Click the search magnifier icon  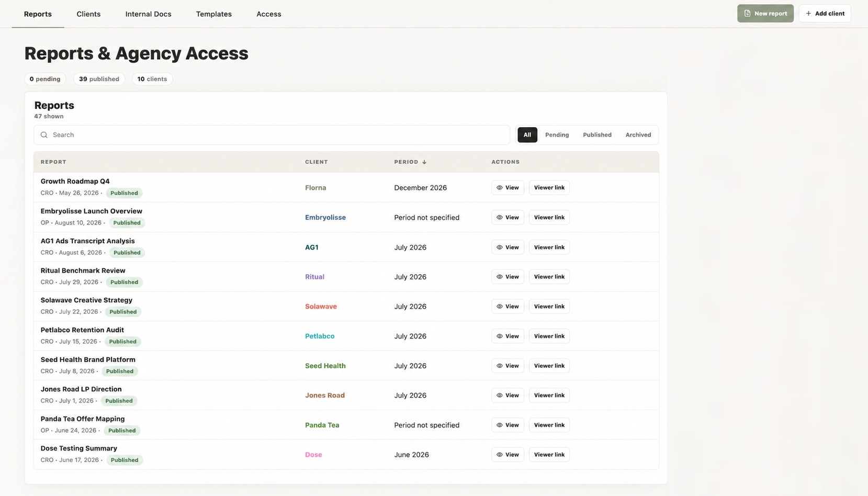[44, 135]
